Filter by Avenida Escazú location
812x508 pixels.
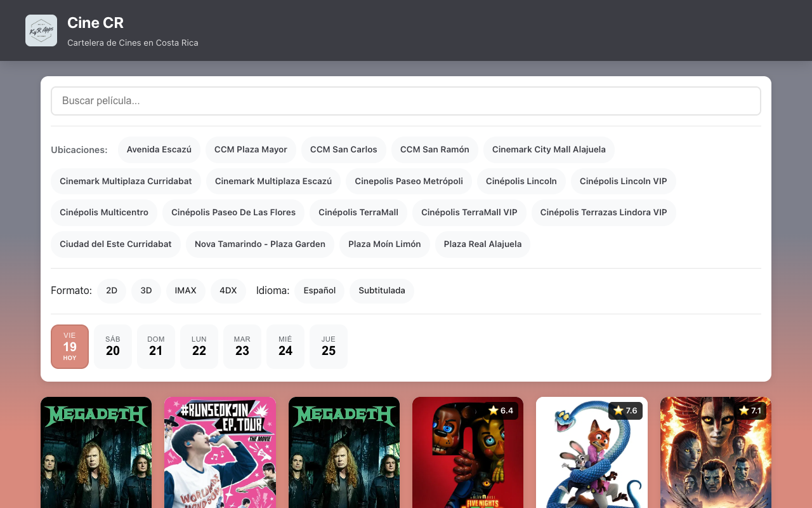[x=159, y=150]
